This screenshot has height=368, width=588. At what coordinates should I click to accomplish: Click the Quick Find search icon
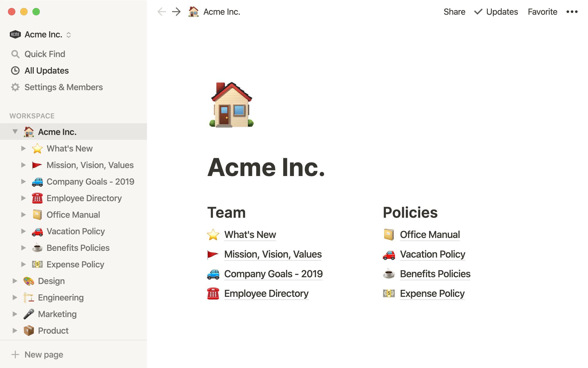click(x=15, y=54)
